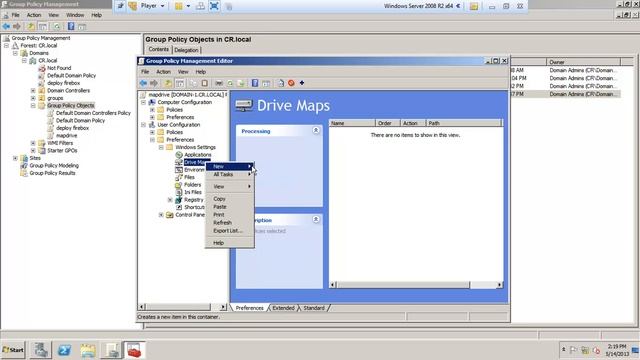
Task: Click the Applications icon in Editor tree
Action: (x=179, y=155)
